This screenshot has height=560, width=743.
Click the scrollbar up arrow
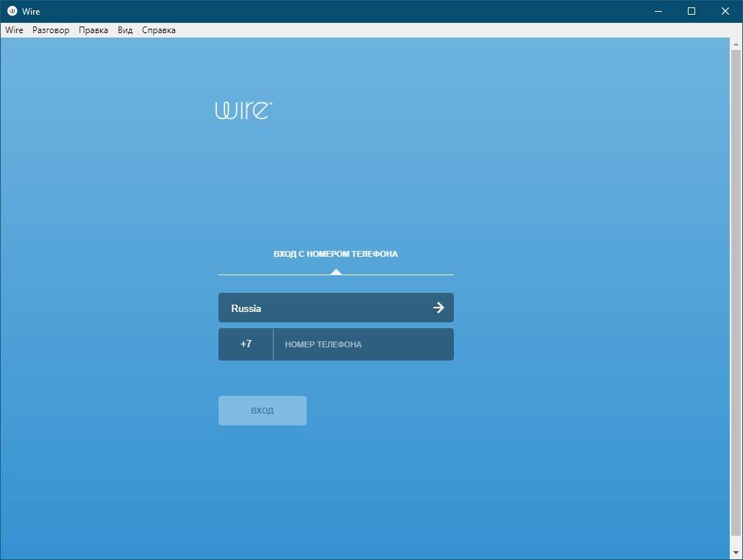coord(736,45)
